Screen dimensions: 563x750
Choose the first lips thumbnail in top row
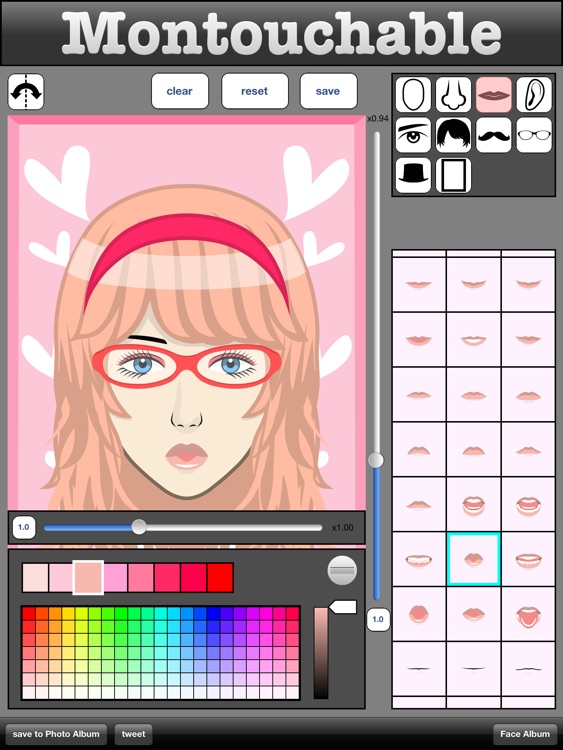point(419,285)
